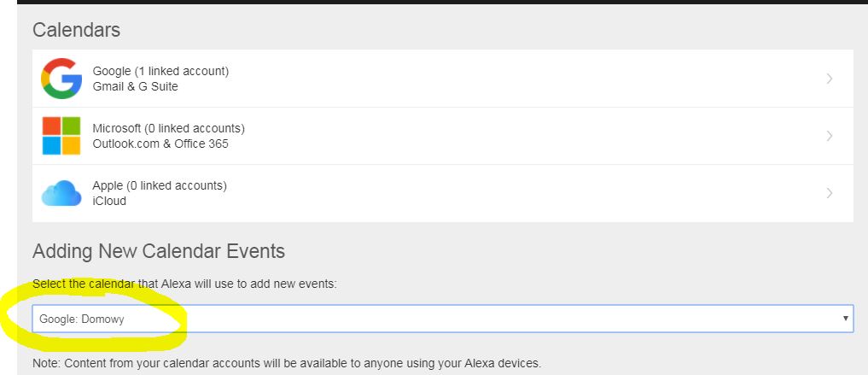Click empty space in the Google row
Screen dimensions: 868x375
coord(512,79)
